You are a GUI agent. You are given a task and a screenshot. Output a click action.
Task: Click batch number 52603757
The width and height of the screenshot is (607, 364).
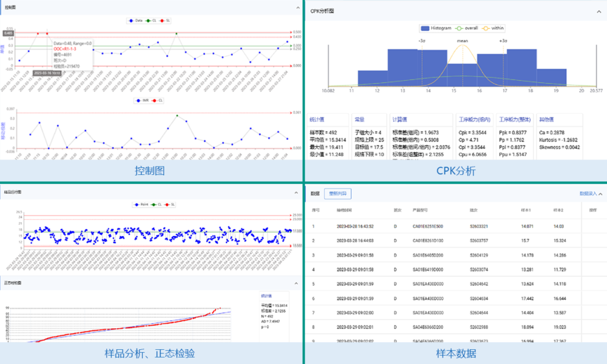pos(479,241)
